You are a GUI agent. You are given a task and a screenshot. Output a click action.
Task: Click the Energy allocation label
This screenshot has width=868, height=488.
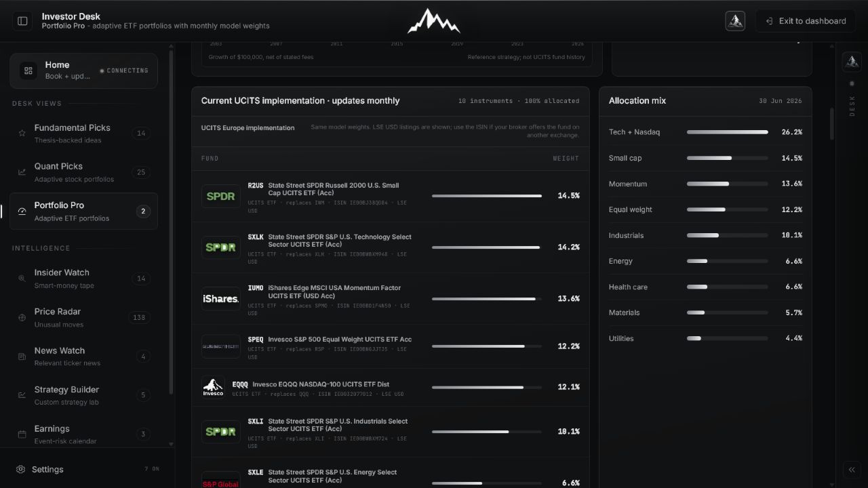(x=620, y=261)
